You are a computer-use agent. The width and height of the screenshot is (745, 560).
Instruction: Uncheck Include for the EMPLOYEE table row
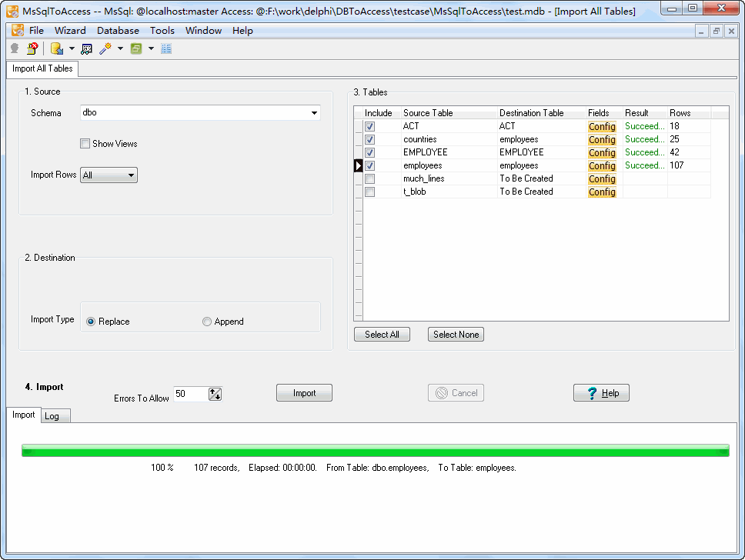[369, 152]
